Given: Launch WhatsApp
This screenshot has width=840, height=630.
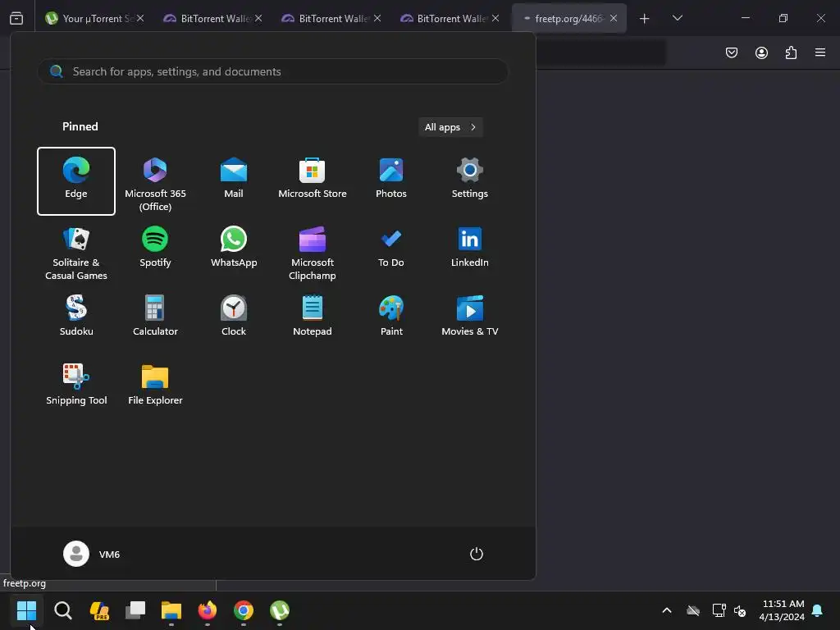Looking at the screenshot, I should 234,247.
